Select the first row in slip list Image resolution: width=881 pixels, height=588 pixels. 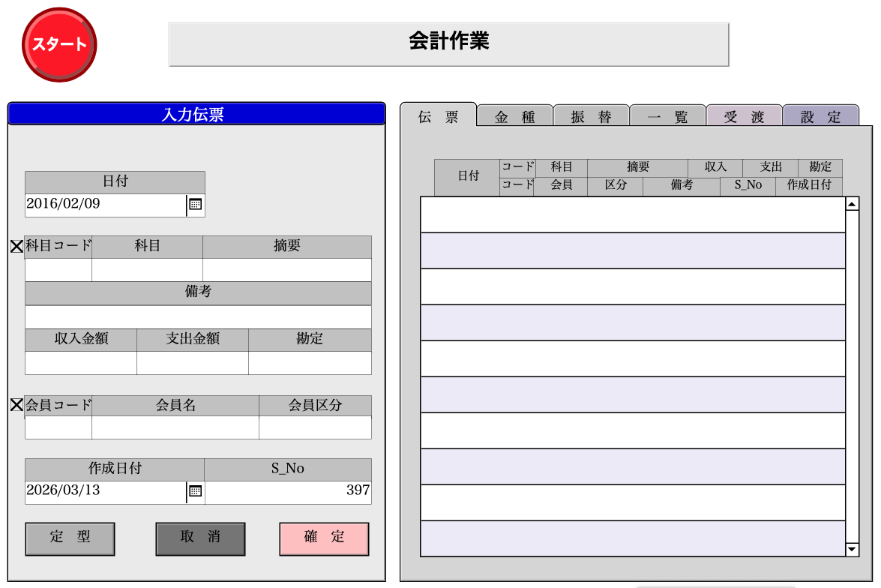(x=632, y=214)
